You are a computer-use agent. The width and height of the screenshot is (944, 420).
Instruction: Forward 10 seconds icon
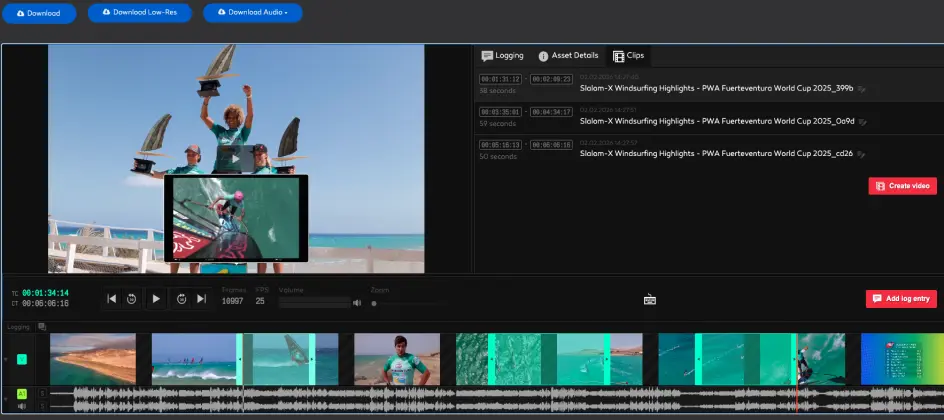coord(181,298)
